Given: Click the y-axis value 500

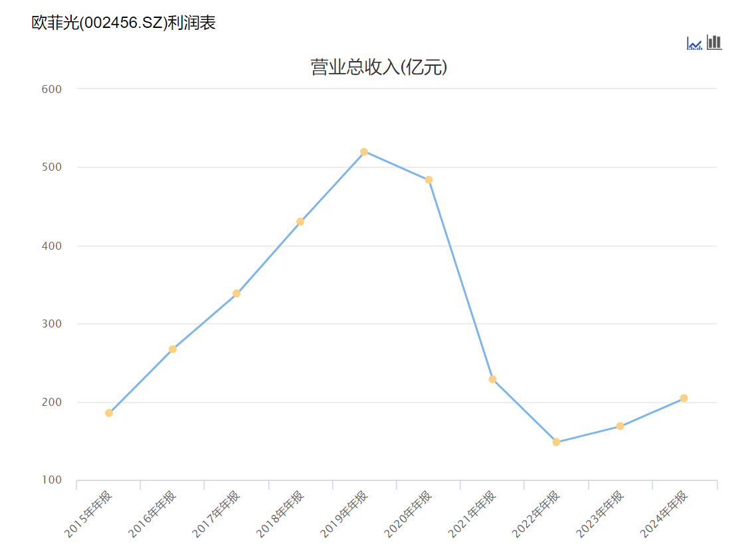Looking at the screenshot, I should pyautogui.click(x=52, y=167).
